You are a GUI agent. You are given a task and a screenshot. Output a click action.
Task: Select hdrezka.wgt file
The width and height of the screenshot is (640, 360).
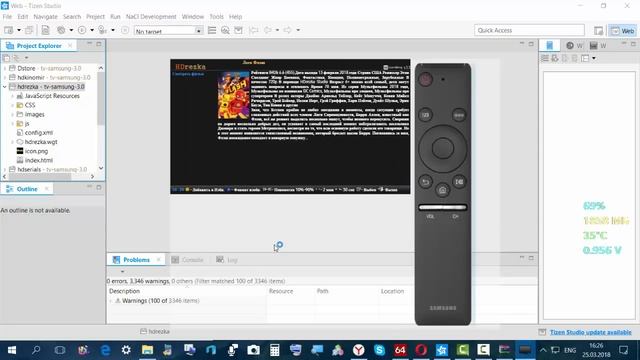pyautogui.click(x=37, y=142)
